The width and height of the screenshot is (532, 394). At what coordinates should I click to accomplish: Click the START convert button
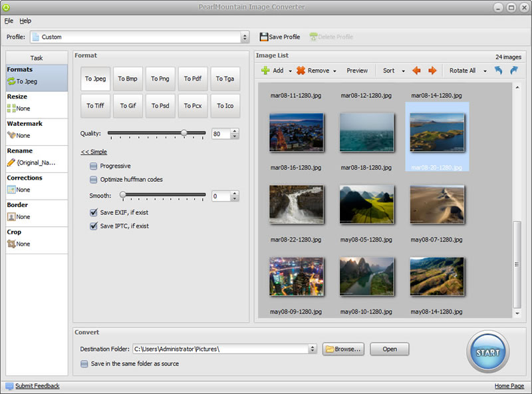coord(487,352)
